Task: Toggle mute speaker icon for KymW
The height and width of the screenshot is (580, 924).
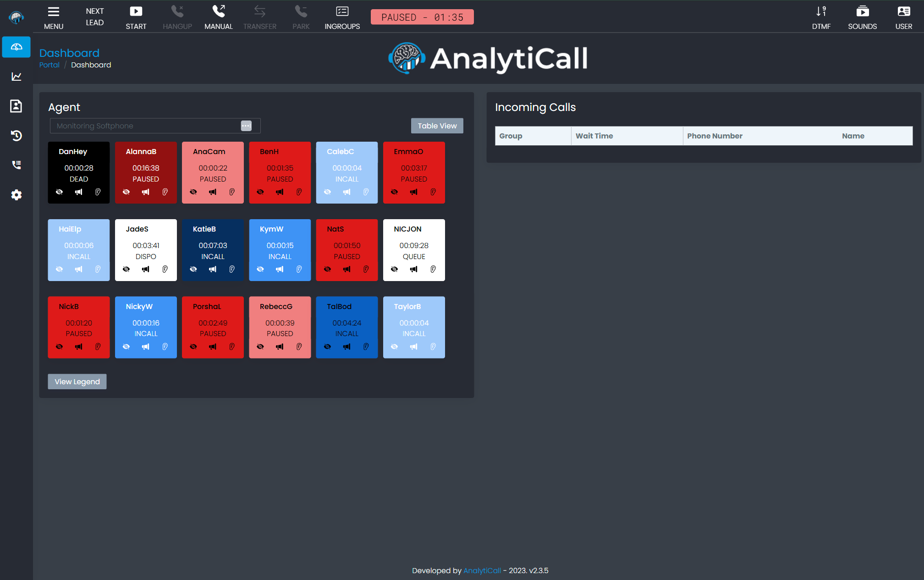Action: pos(279,269)
